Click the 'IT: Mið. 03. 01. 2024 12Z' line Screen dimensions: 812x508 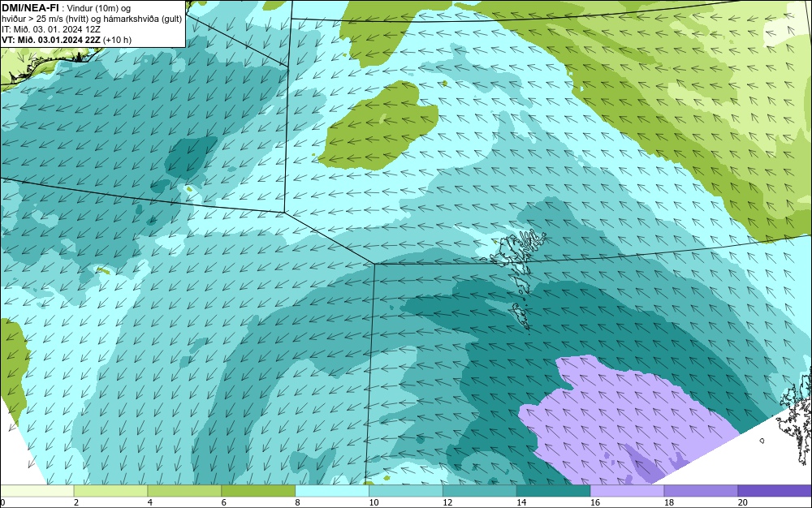pos(51,29)
